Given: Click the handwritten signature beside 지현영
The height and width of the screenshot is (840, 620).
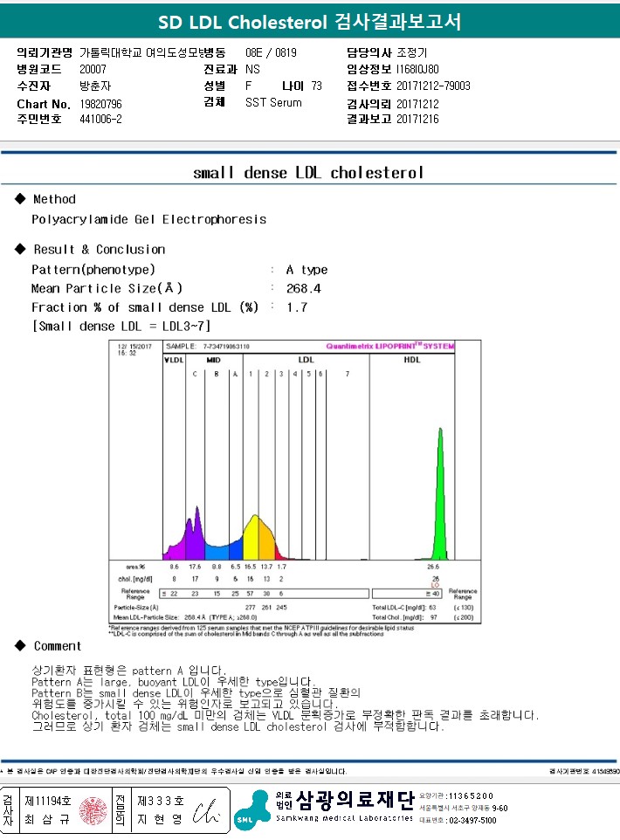Looking at the screenshot, I should click(206, 812).
